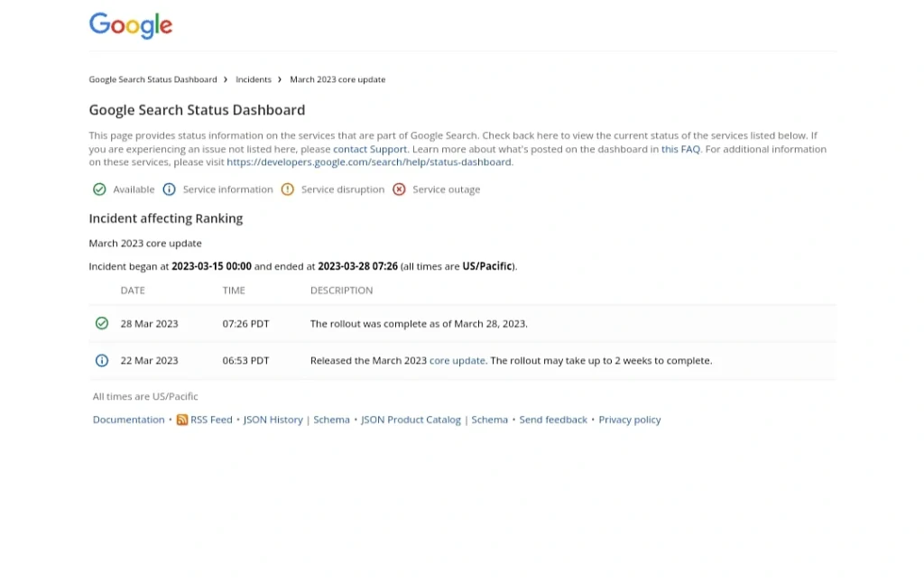Viewport: 924px width, 582px height.
Task: Open Schema link next to JSON History
Action: tap(331, 420)
